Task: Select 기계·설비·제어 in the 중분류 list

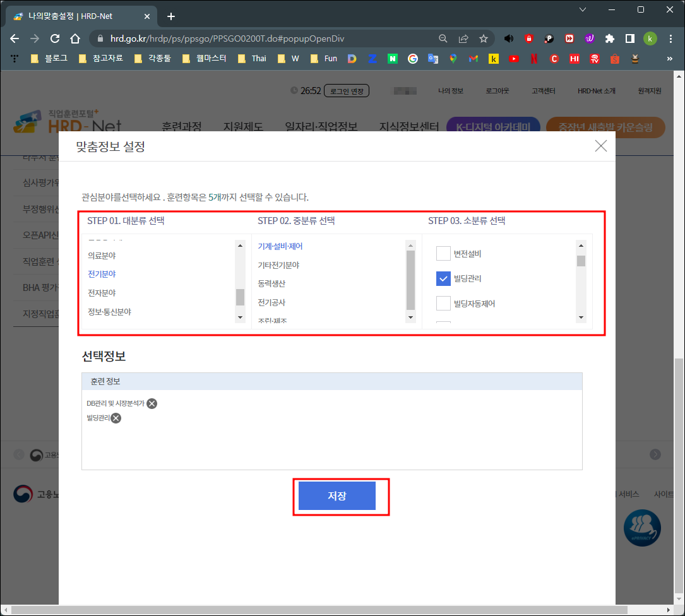Action: pos(280,246)
